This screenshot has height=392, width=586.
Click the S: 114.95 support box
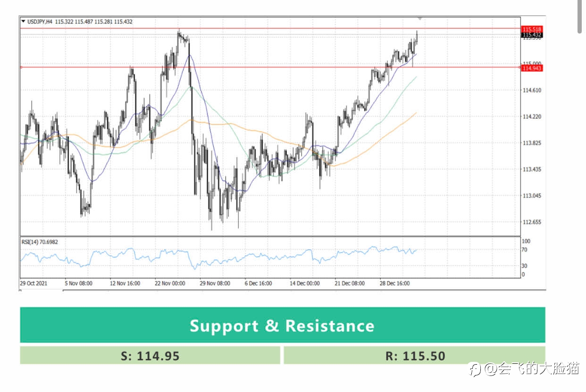pos(150,355)
